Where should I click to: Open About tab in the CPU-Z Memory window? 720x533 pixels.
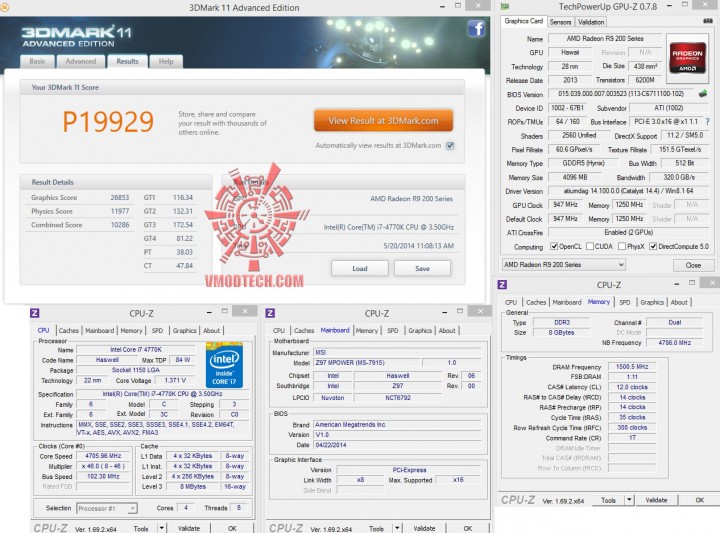679,302
